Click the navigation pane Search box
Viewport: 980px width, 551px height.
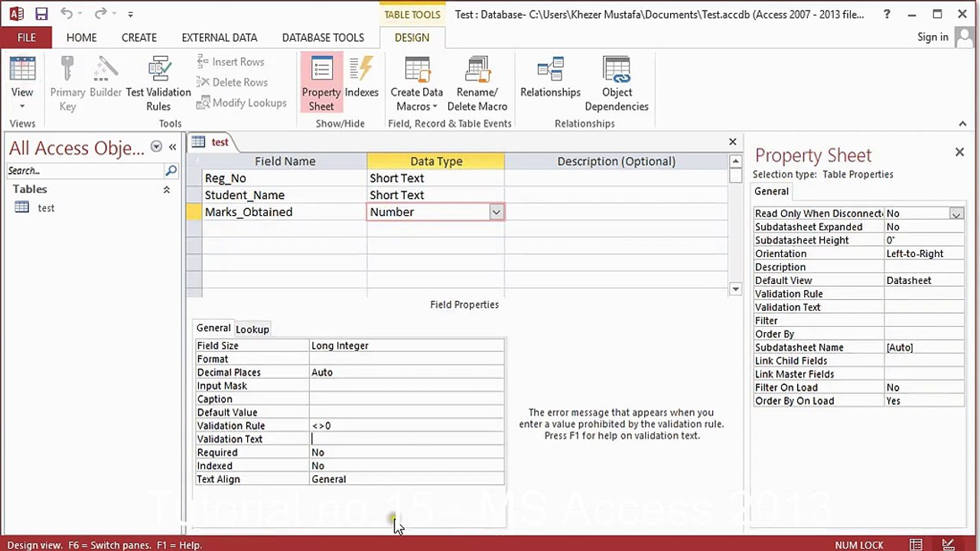point(85,171)
